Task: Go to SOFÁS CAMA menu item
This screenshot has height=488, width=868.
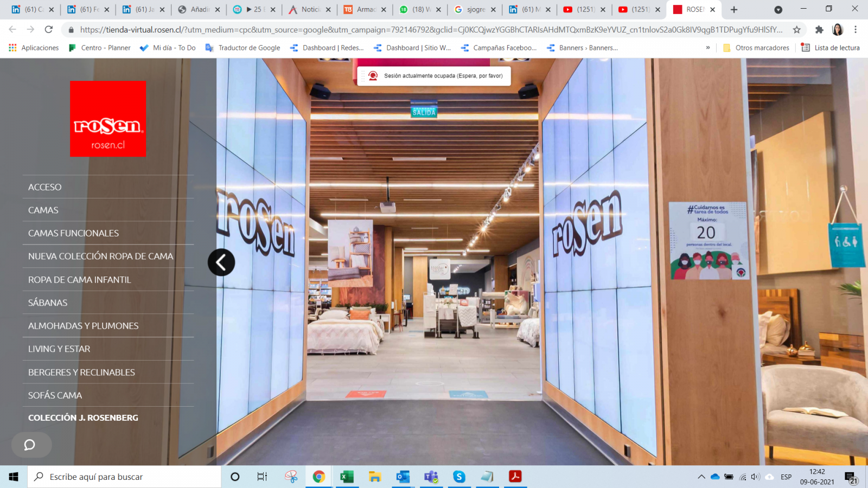Action: 55,395
